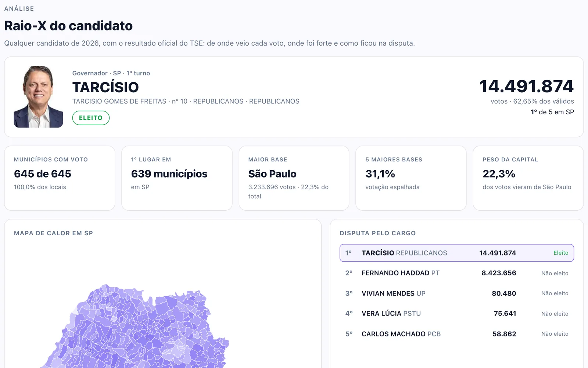The width and height of the screenshot is (588, 368).
Task: Click Tarcísio's candidate portrait photo
Action: 38,97
